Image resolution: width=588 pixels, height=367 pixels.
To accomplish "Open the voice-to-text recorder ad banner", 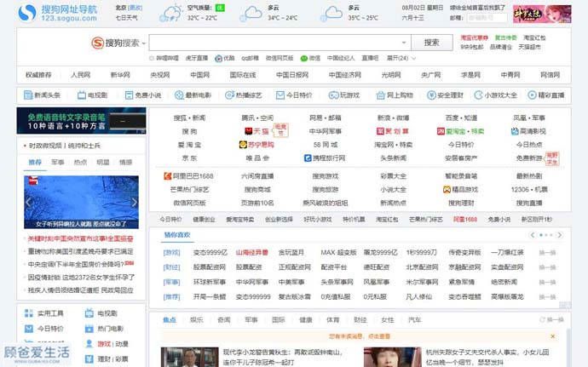I will click(81, 121).
